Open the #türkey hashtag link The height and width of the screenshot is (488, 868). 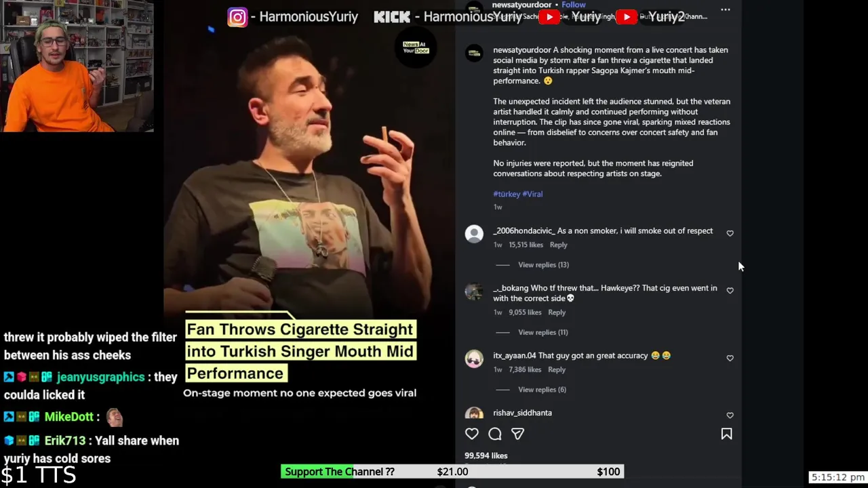click(507, 194)
